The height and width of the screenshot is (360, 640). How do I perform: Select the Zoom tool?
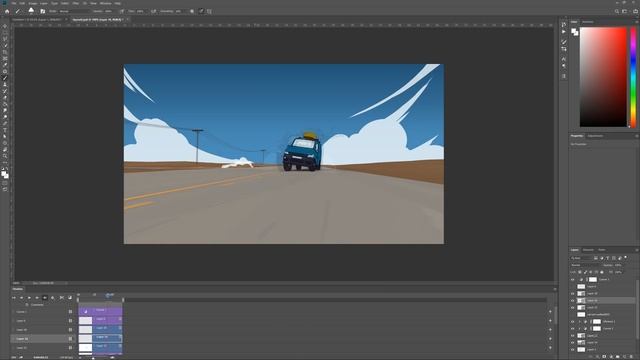pyautogui.click(x=5, y=156)
